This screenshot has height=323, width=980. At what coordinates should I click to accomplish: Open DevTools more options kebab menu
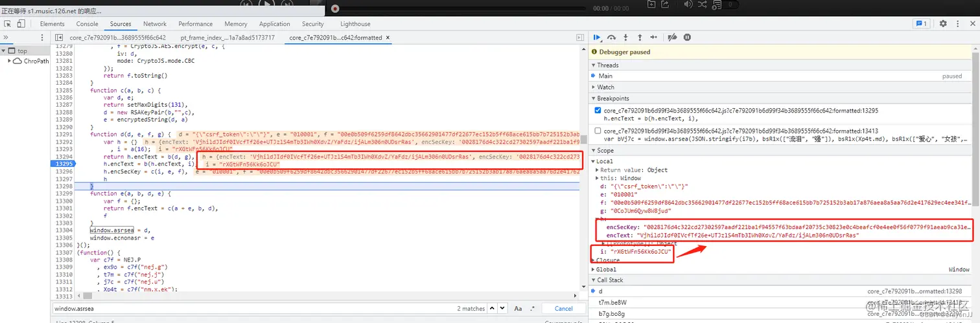click(x=957, y=23)
